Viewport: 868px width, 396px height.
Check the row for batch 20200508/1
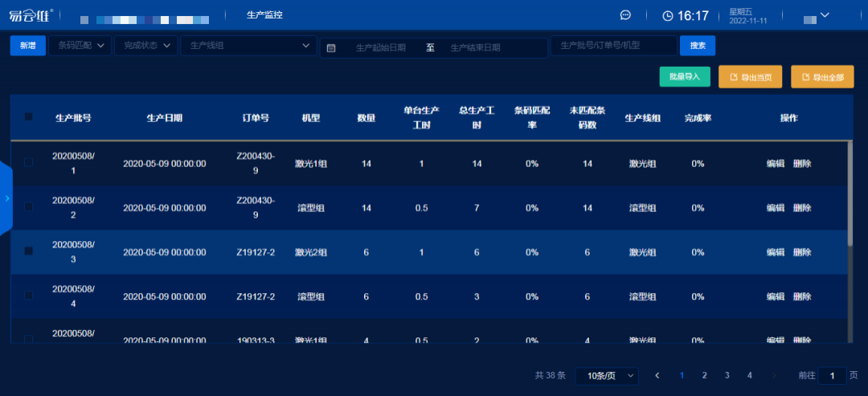[x=29, y=163]
